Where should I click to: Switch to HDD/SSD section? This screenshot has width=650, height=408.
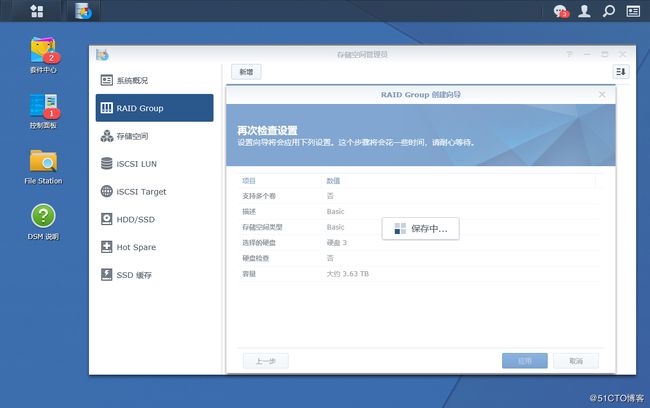155,219
